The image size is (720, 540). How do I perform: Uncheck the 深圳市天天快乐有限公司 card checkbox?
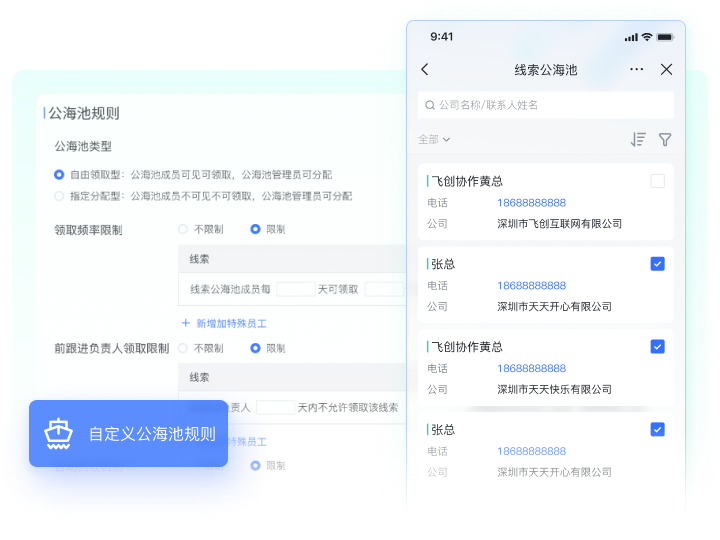[658, 346]
